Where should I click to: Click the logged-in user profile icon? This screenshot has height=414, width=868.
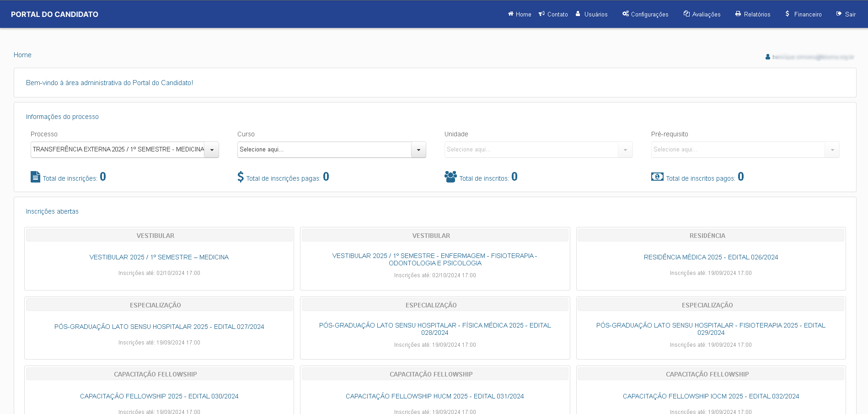coord(768,57)
